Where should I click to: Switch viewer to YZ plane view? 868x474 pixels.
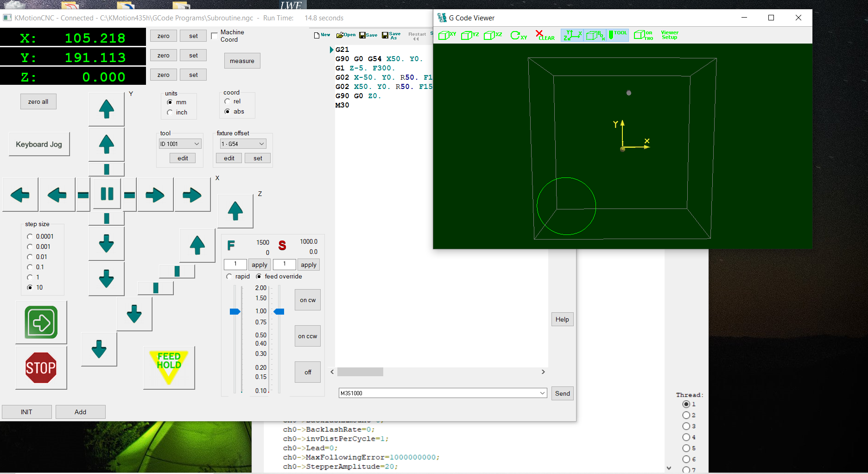pos(469,35)
